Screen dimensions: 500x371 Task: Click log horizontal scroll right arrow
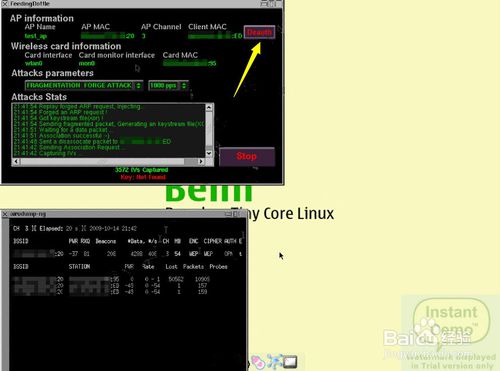(201, 162)
